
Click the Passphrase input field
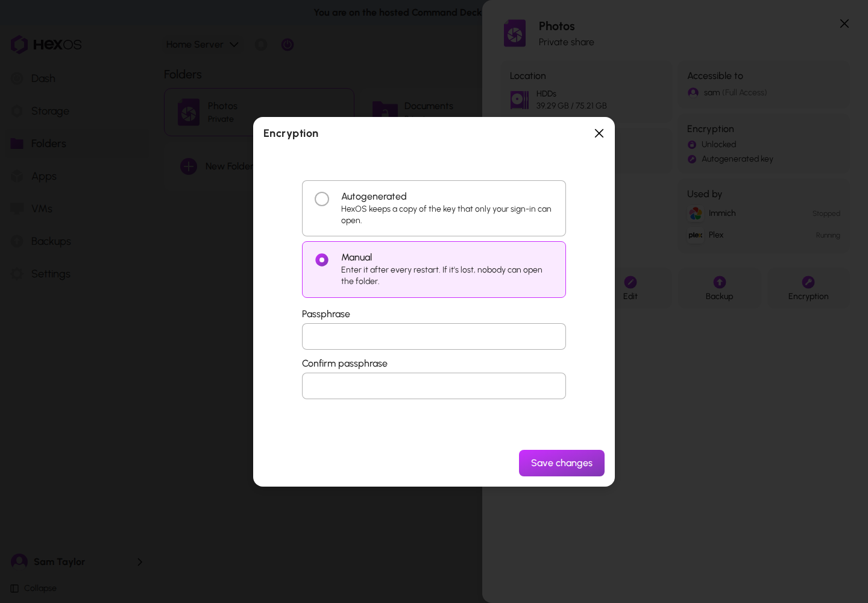434,336
